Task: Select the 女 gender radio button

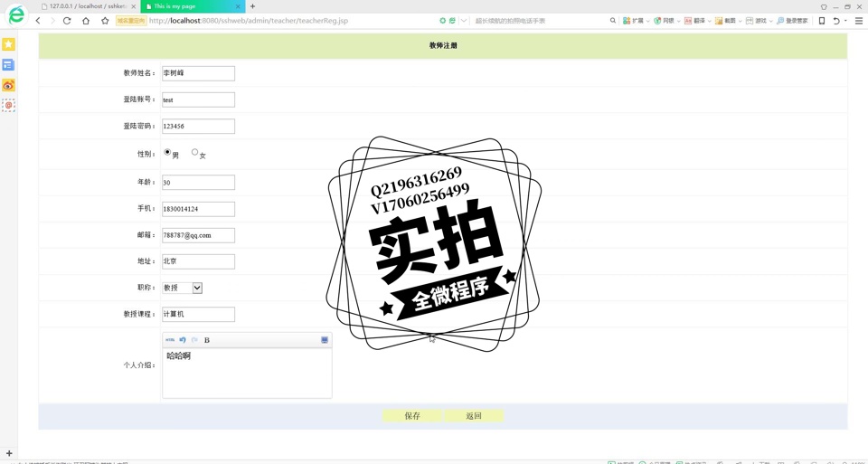Action: click(x=195, y=152)
